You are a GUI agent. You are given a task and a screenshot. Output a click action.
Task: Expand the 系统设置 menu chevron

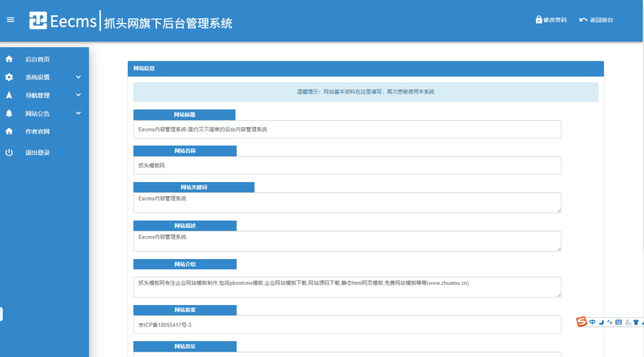pyautogui.click(x=78, y=77)
